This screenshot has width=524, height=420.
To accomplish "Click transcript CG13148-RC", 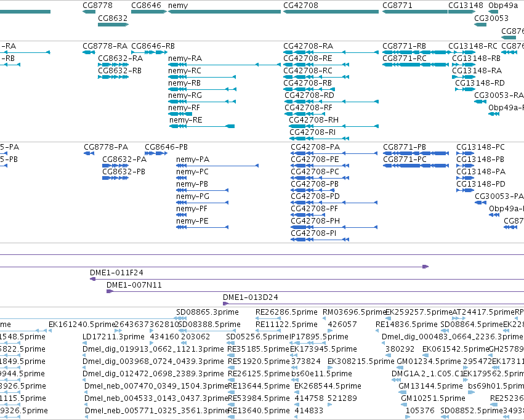I will tap(462, 52).
